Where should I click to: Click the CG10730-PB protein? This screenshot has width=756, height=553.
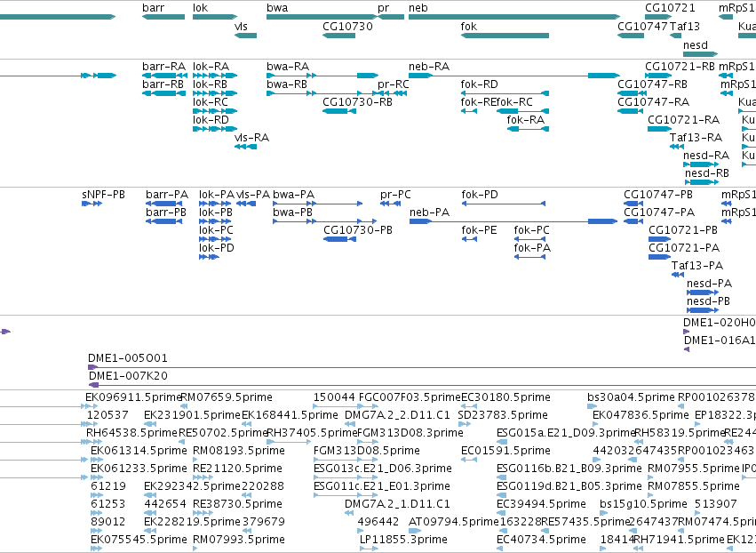point(340,239)
